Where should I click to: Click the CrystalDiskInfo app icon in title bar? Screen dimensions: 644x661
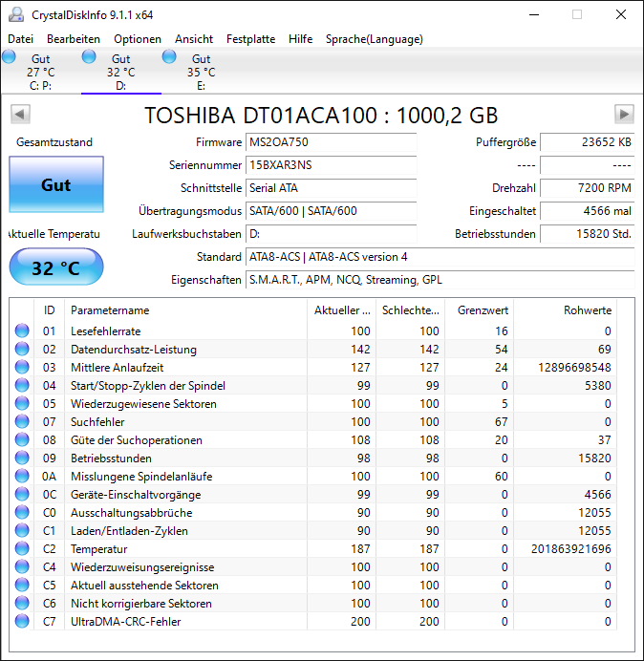pos(16,14)
